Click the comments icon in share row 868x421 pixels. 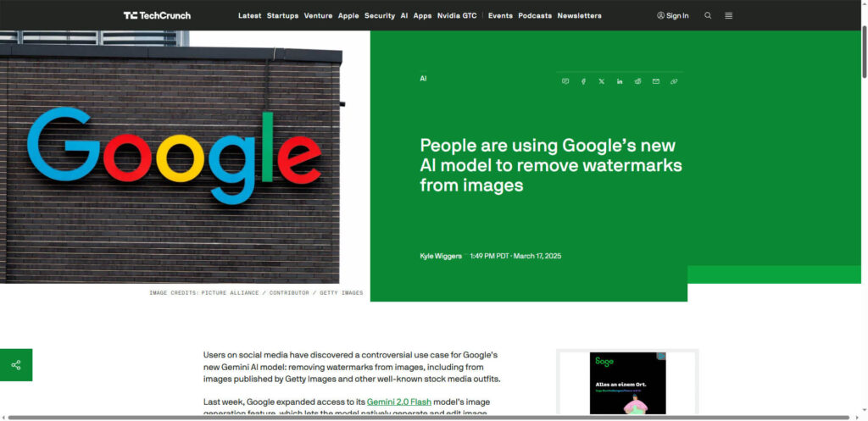pyautogui.click(x=565, y=81)
